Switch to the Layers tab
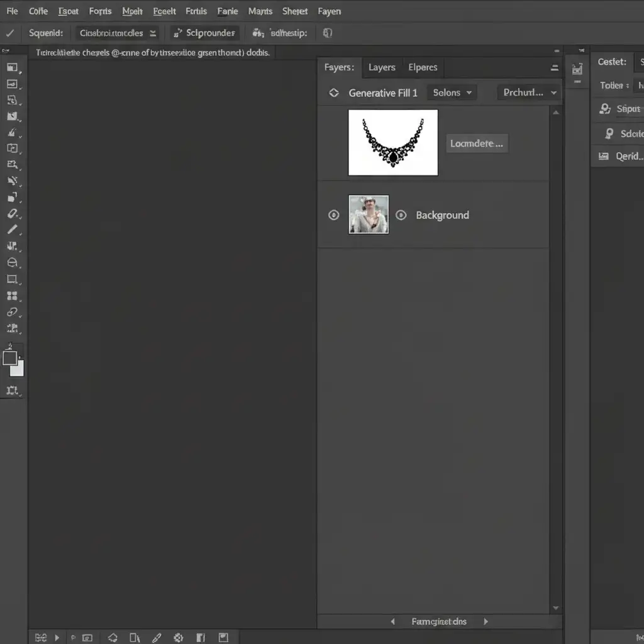 [382, 67]
